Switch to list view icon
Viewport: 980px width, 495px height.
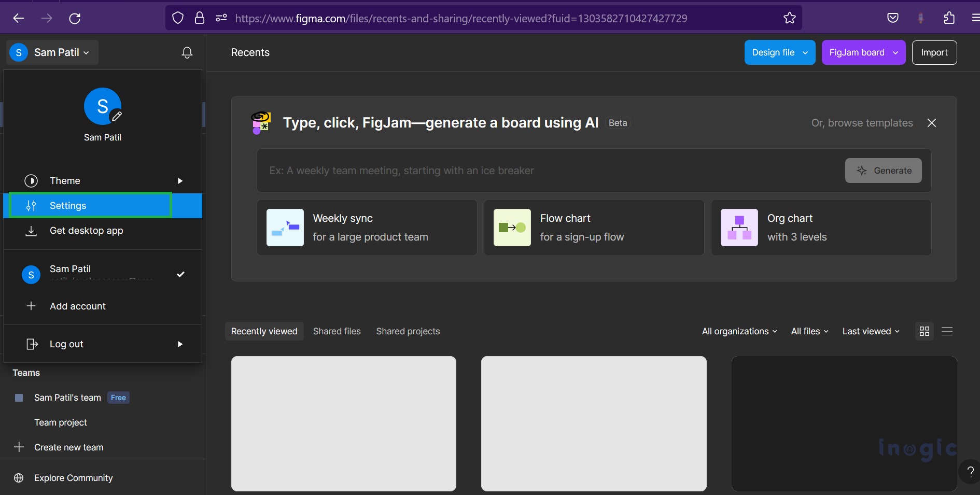click(x=947, y=331)
